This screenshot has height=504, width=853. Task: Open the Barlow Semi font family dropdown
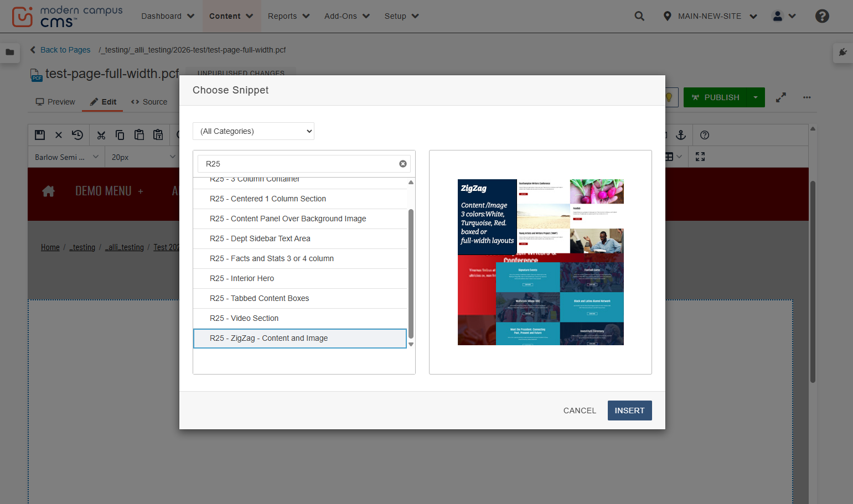[x=66, y=157]
